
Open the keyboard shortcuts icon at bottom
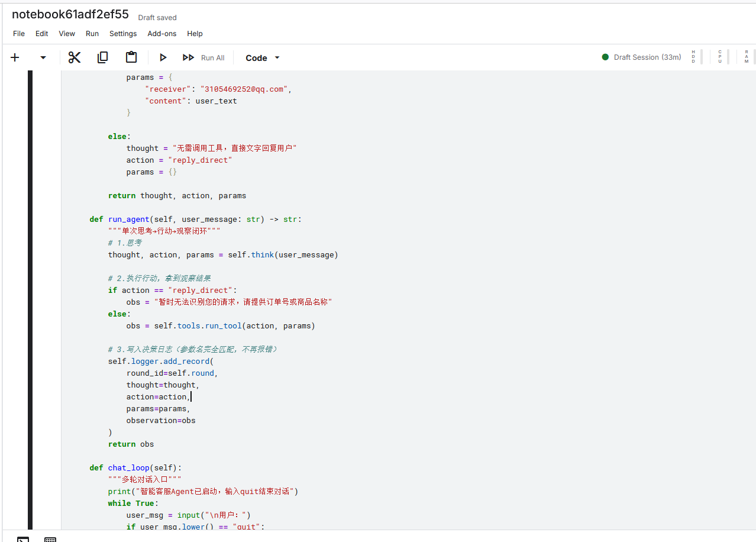click(x=50, y=539)
